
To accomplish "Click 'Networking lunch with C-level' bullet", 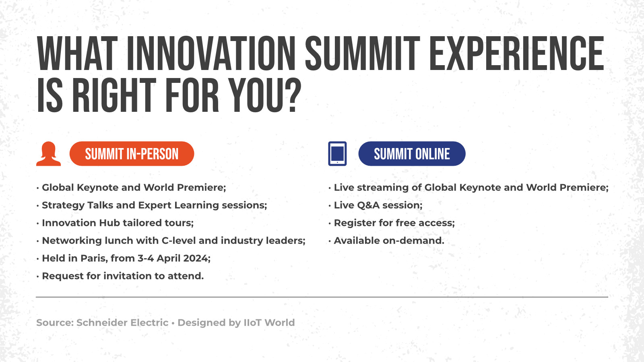I will (x=171, y=241).
